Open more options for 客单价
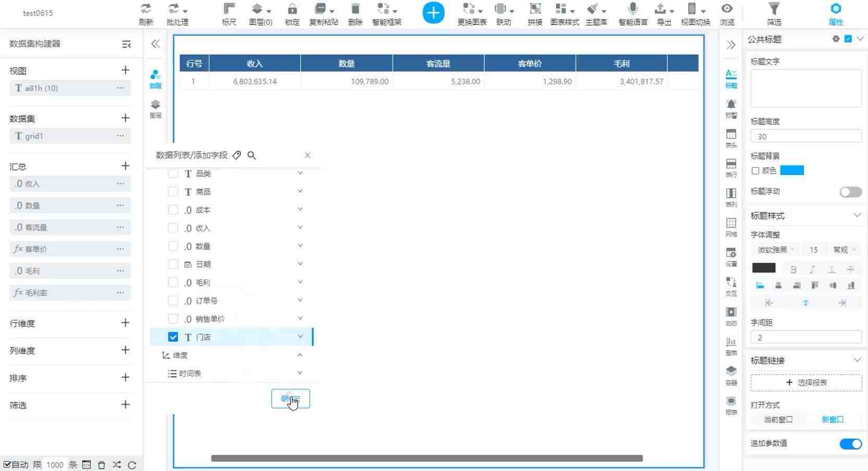Screen dimensions: 868x471 [120, 249]
